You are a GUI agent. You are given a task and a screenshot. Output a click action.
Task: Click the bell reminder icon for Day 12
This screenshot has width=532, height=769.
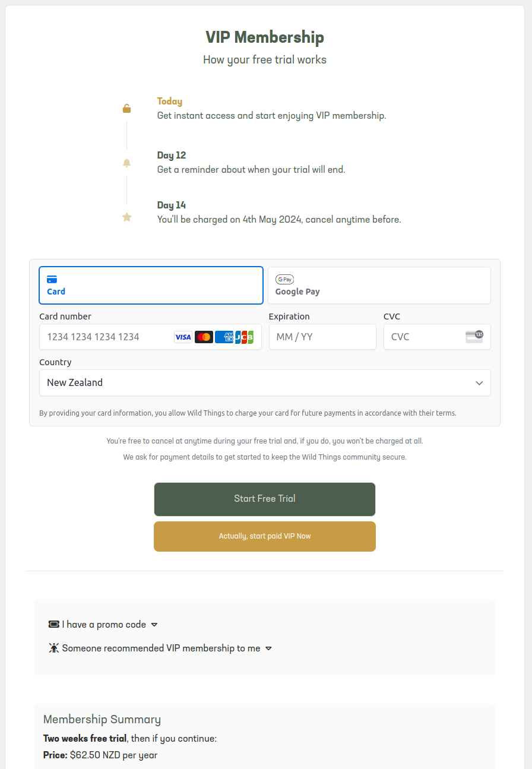tap(126, 163)
